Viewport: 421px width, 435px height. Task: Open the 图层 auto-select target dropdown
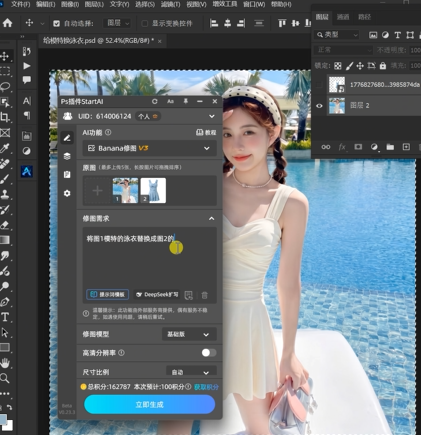tap(118, 23)
